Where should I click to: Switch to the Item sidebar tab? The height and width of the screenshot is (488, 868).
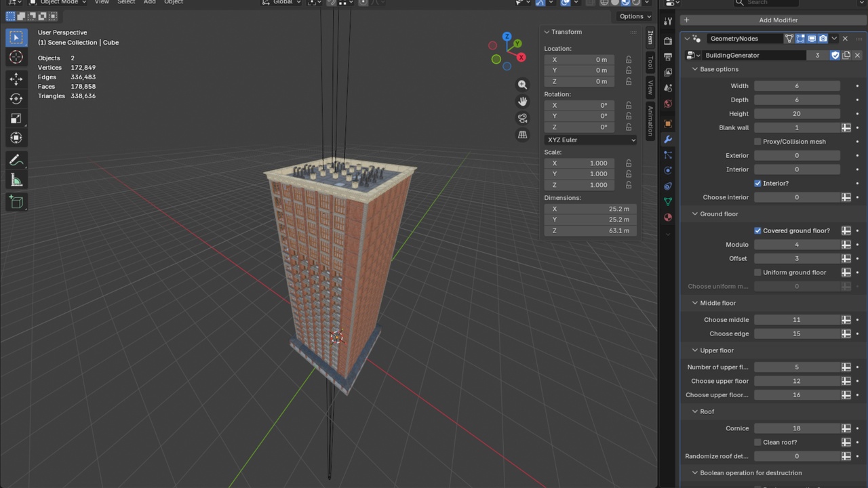coord(650,38)
